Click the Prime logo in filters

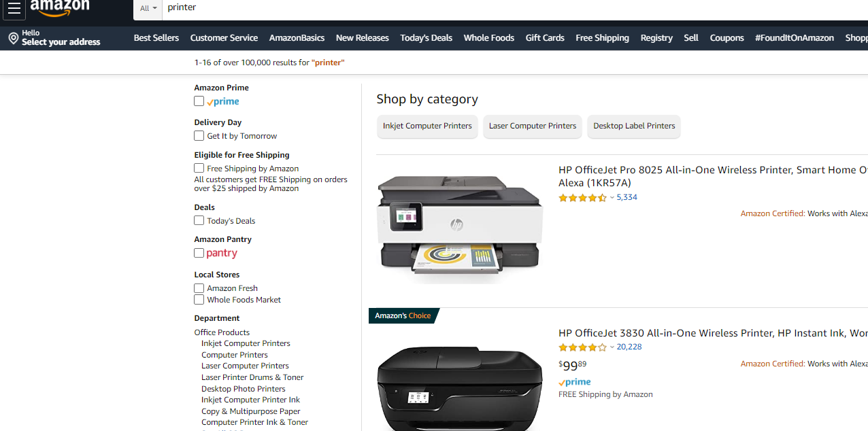point(223,101)
